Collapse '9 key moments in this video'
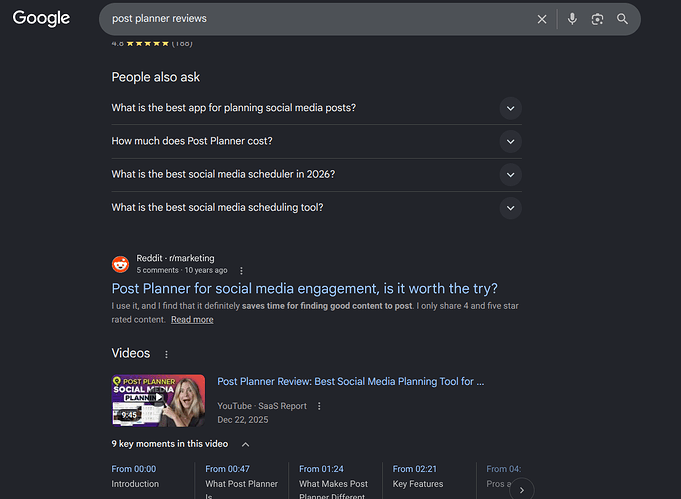 tap(245, 444)
